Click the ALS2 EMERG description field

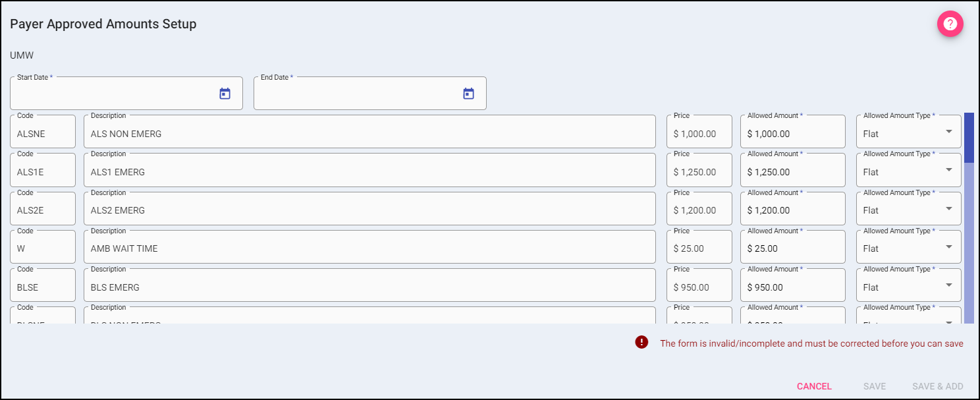pyautogui.click(x=369, y=210)
